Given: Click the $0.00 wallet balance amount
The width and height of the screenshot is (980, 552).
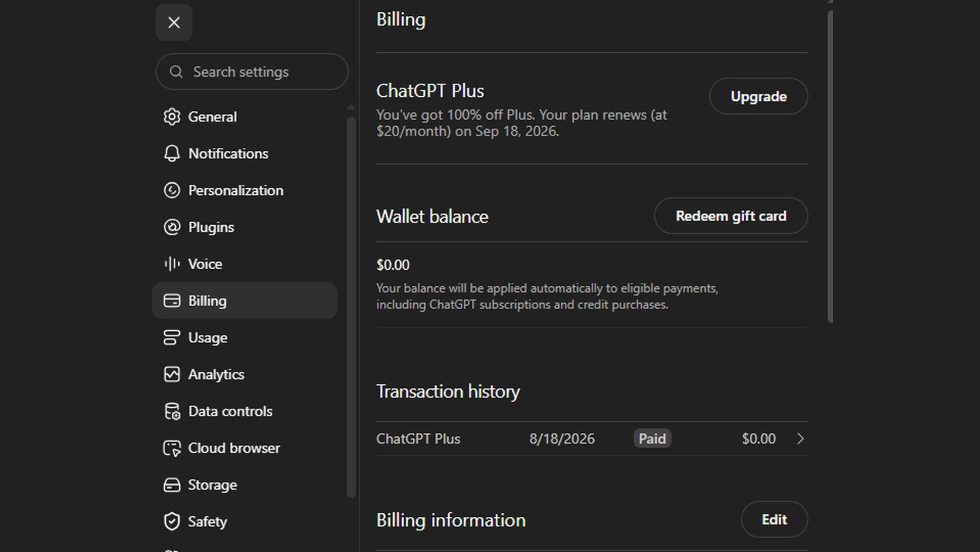Looking at the screenshot, I should pos(393,265).
